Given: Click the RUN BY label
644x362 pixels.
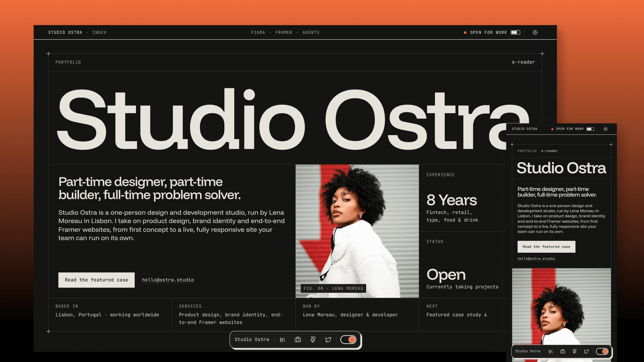Looking at the screenshot, I should [x=311, y=306].
